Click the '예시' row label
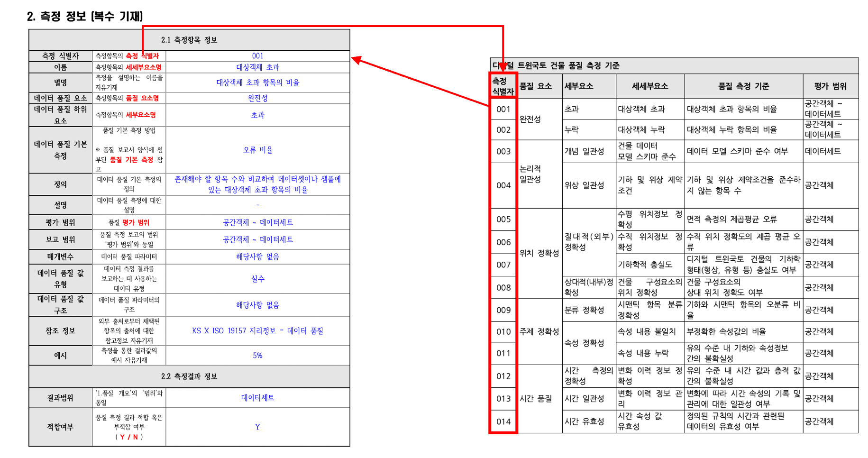Screen dimensions: 868x458 pos(60,356)
